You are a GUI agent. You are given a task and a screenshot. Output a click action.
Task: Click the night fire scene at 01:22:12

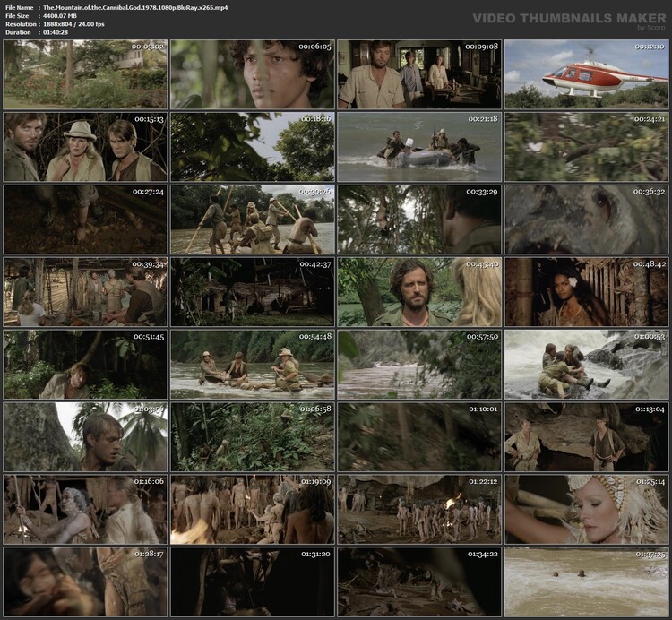[418, 509]
